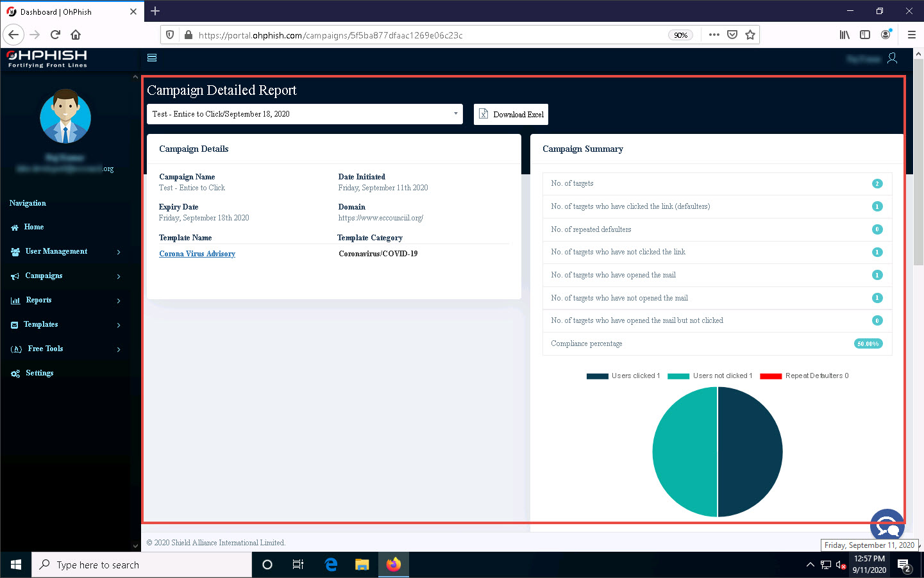Open Free Tools menu item
Image resolution: width=924 pixels, height=578 pixels.
point(46,349)
